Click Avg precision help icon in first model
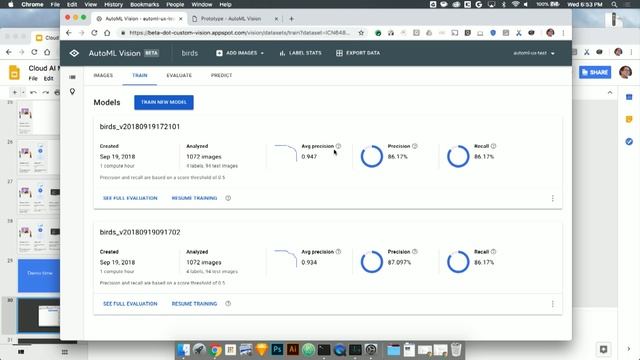The height and width of the screenshot is (360, 640). coord(338,146)
